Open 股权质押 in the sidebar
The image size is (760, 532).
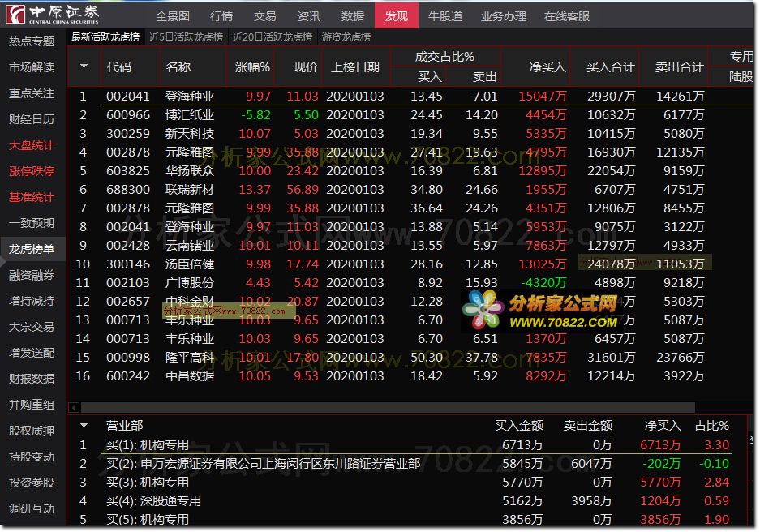(x=32, y=431)
